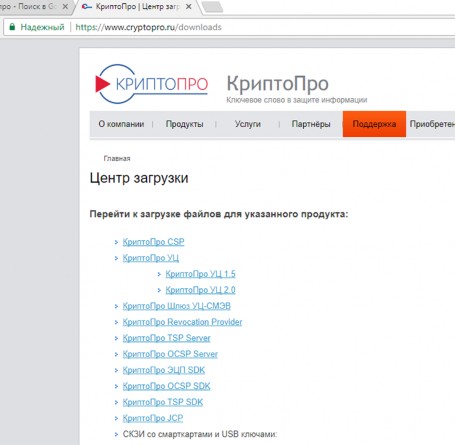Open a new browser tab
Image resolution: width=455 pixels, height=445 pixels.
click(212, 7)
